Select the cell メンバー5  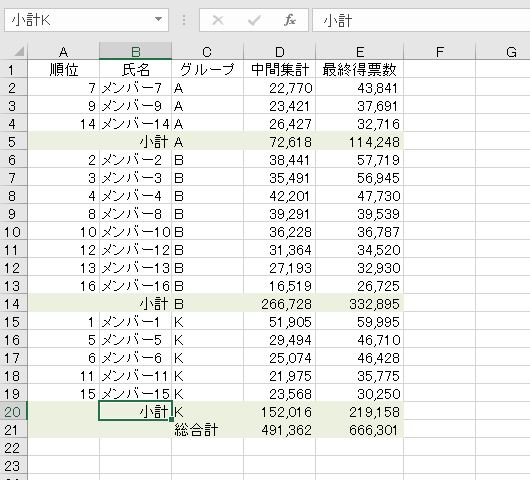pos(136,340)
